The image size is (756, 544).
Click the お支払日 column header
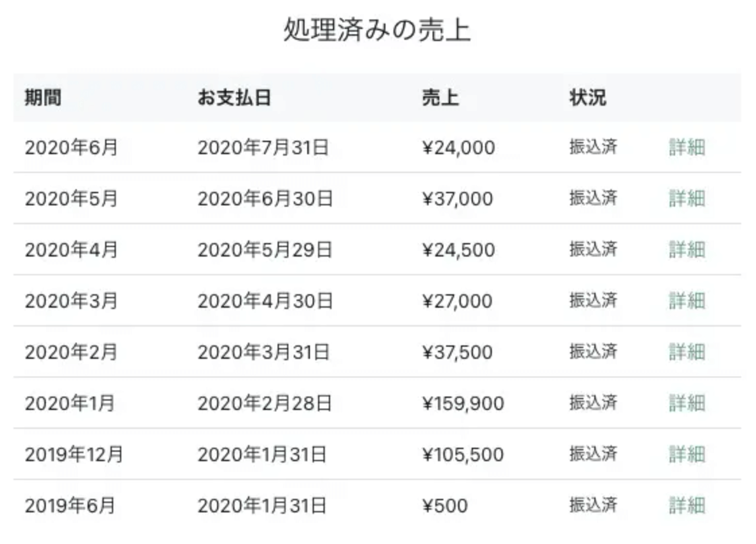[x=234, y=98]
